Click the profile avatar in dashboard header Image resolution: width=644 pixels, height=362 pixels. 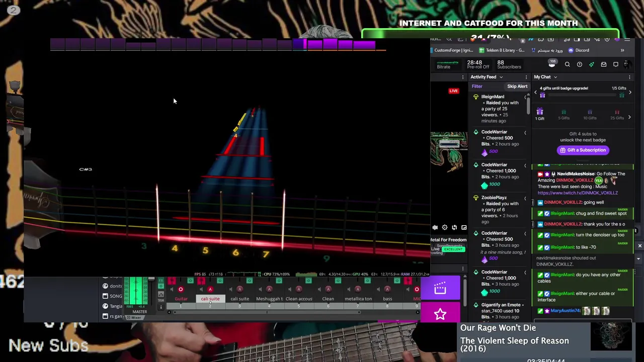coord(626,64)
